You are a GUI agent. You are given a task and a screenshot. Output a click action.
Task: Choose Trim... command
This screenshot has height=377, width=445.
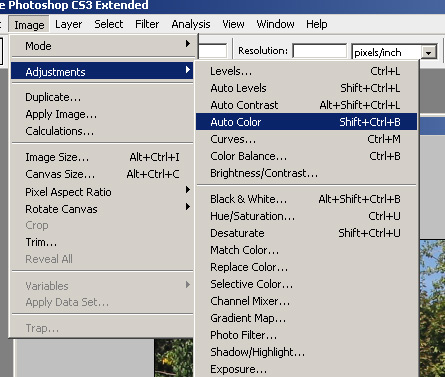pos(102,242)
